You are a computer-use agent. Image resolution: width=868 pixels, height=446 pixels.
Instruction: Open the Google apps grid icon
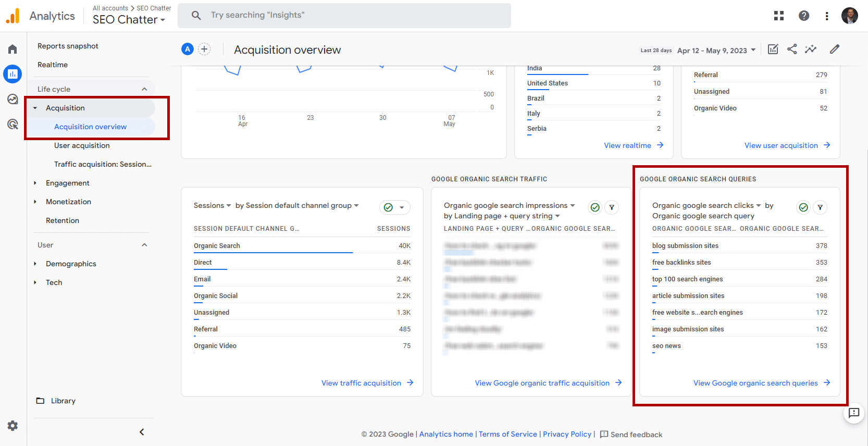(x=779, y=16)
